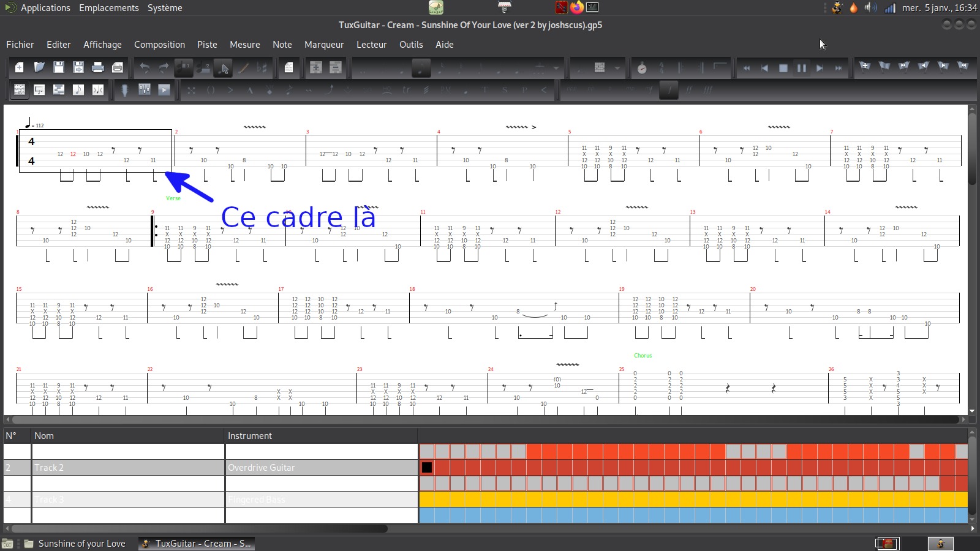Print the tablature with the printer icon
This screenshot has height=551, width=980.
coord(98,68)
